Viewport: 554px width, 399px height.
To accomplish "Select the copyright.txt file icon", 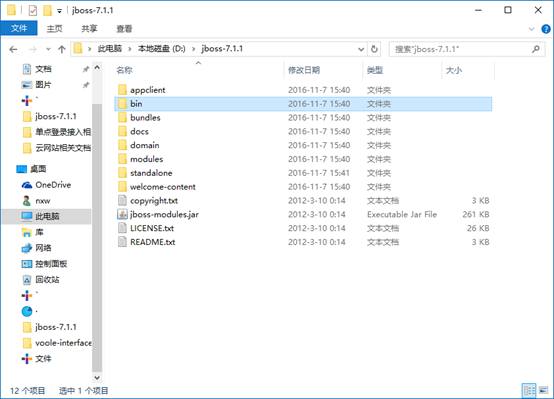I will (x=122, y=200).
